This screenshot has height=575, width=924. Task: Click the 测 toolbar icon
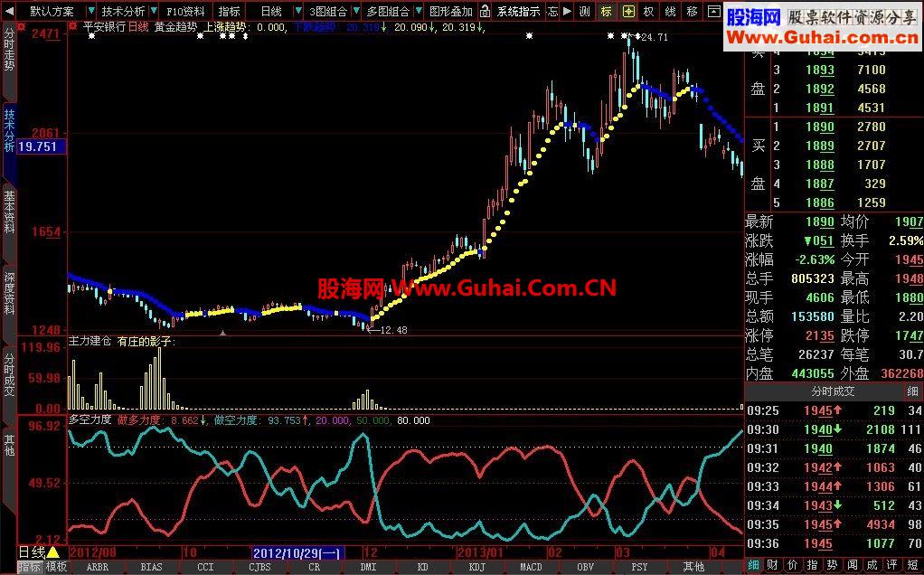click(x=584, y=11)
